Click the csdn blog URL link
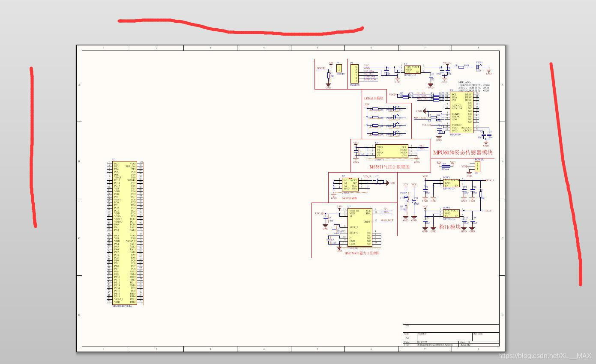Viewport: 596px width, 364px height. (545, 355)
